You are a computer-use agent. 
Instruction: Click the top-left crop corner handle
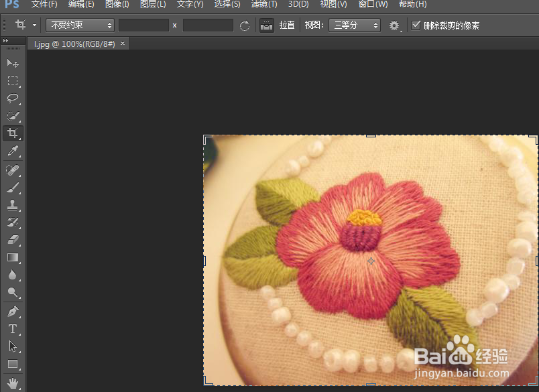pyautogui.click(x=208, y=139)
